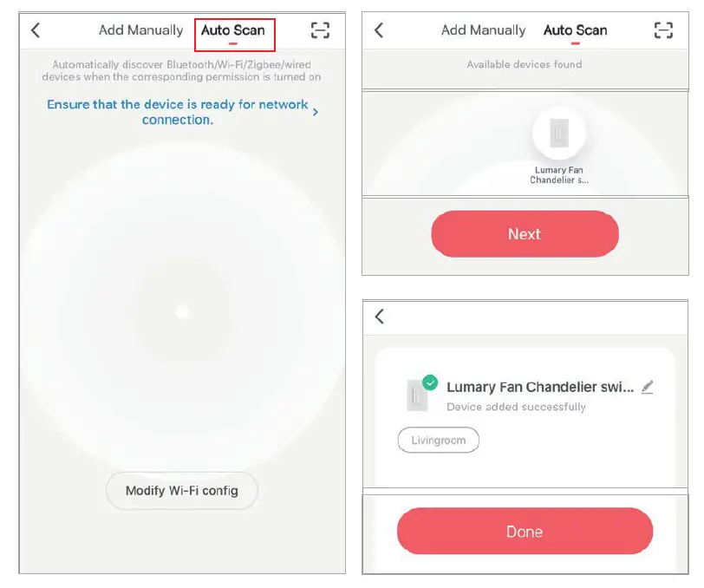
Task: Go back from the Available devices found screen
Action: coord(379,30)
